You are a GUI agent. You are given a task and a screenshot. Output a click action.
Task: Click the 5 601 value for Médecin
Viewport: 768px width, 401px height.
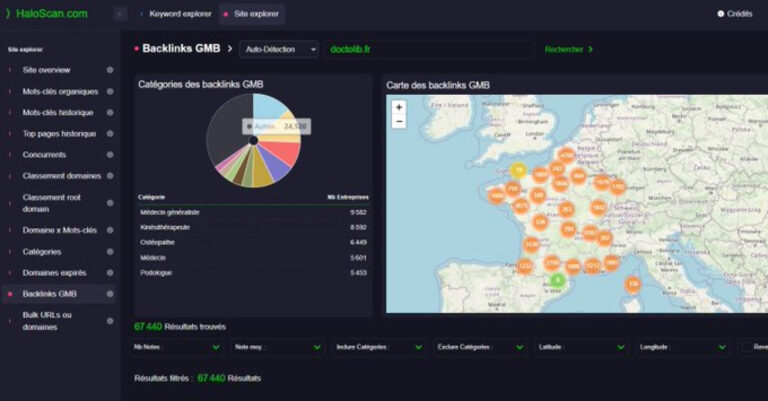click(x=358, y=258)
